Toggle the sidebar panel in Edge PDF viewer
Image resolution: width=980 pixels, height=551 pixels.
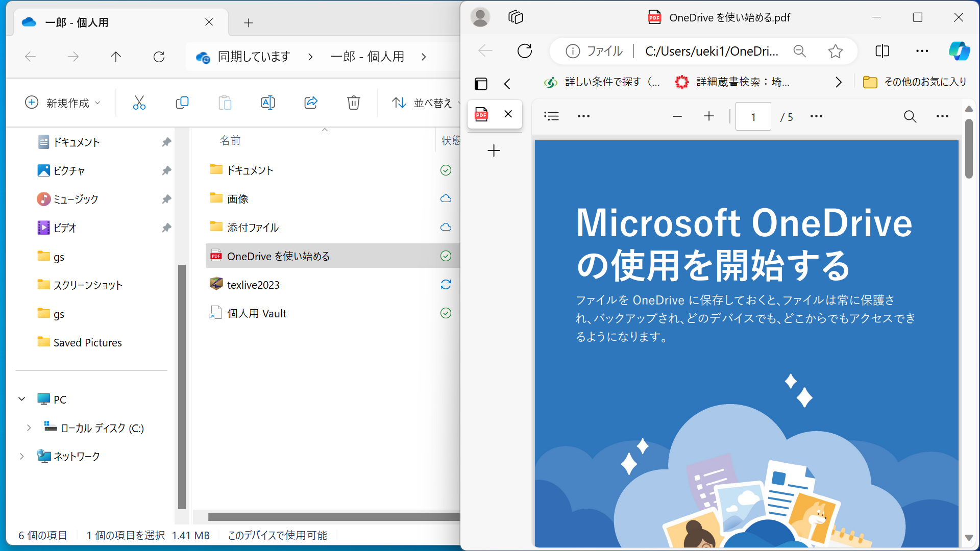[551, 116]
